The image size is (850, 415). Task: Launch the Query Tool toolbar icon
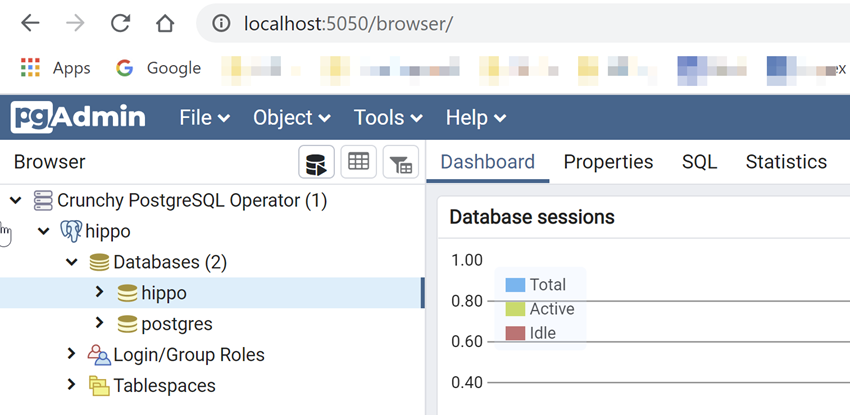[317, 162]
